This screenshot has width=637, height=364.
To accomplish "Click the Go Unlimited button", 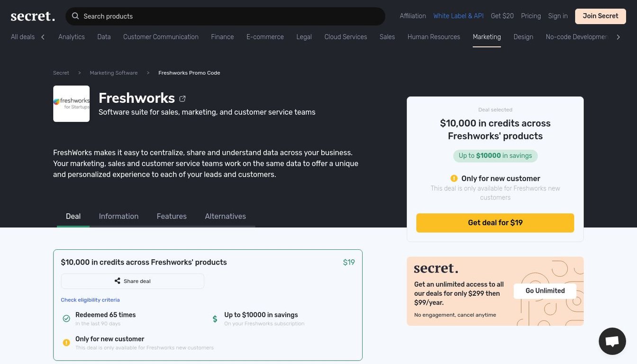I will (x=545, y=291).
